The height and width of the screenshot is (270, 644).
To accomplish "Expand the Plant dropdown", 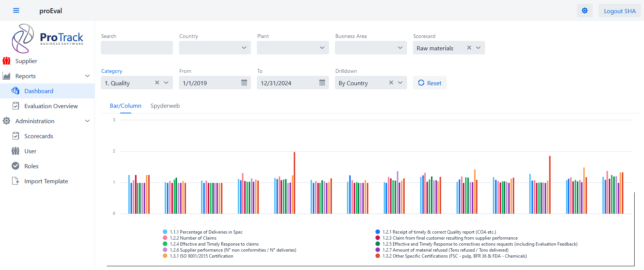I will coord(293,48).
